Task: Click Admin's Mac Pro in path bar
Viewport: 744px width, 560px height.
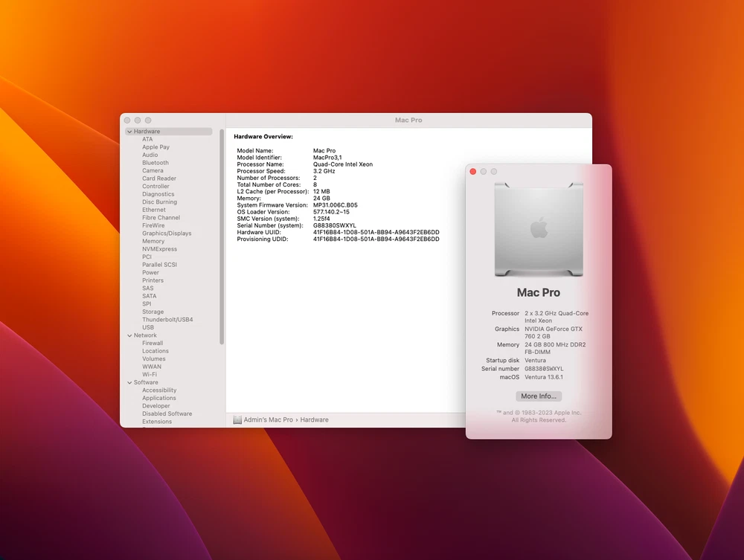Action: (x=268, y=419)
